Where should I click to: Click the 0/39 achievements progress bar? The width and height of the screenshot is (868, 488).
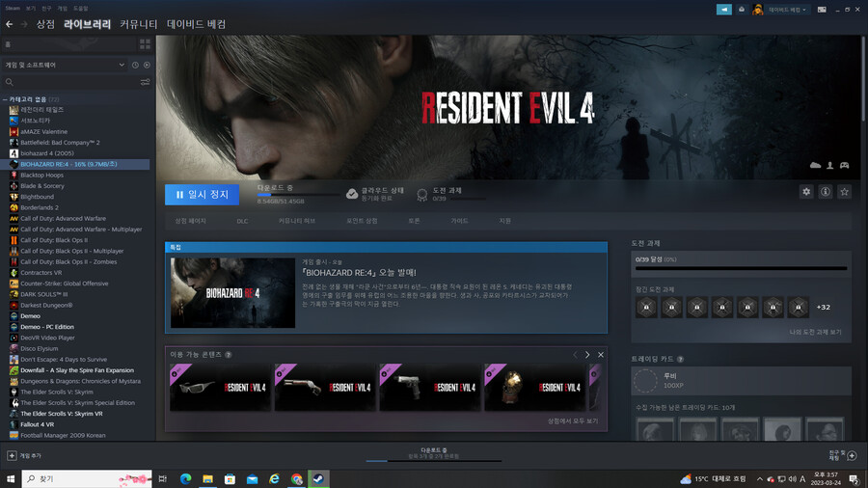point(741,268)
